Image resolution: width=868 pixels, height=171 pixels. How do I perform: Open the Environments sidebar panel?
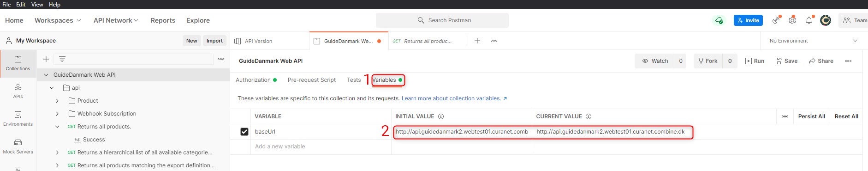click(x=18, y=119)
